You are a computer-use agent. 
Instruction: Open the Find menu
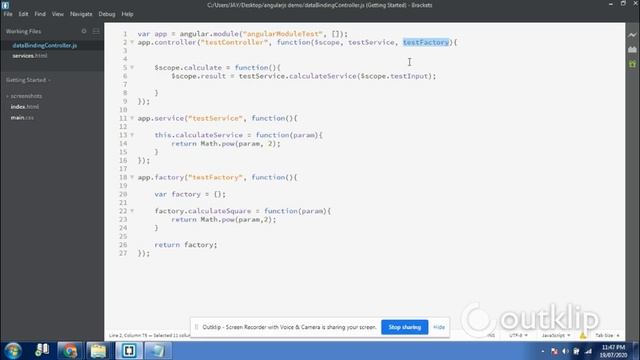[x=40, y=14]
